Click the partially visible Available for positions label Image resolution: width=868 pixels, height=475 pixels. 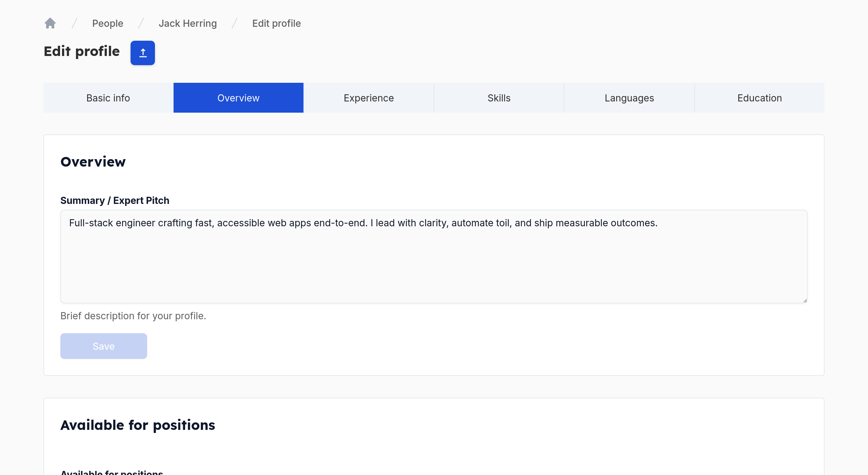(x=112, y=472)
